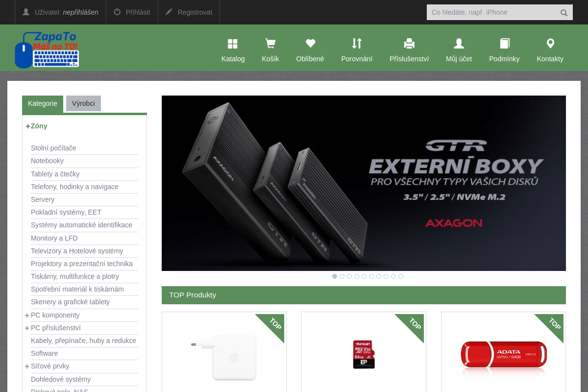
Task: Switch to the Kategorie tab
Action: tap(43, 104)
